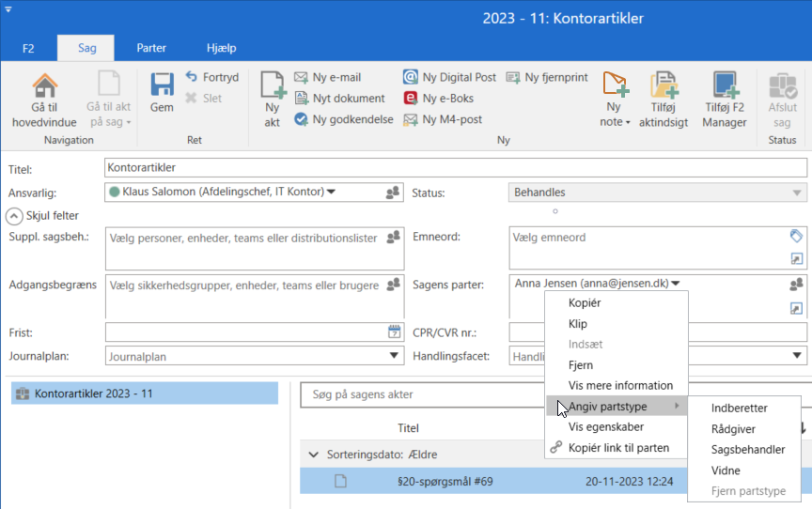
Task: Choose Fjern in the context menu
Action: [x=581, y=365]
